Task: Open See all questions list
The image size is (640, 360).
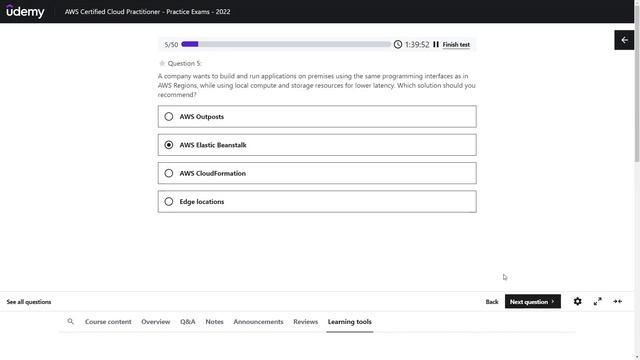Action: (x=29, y=302)
